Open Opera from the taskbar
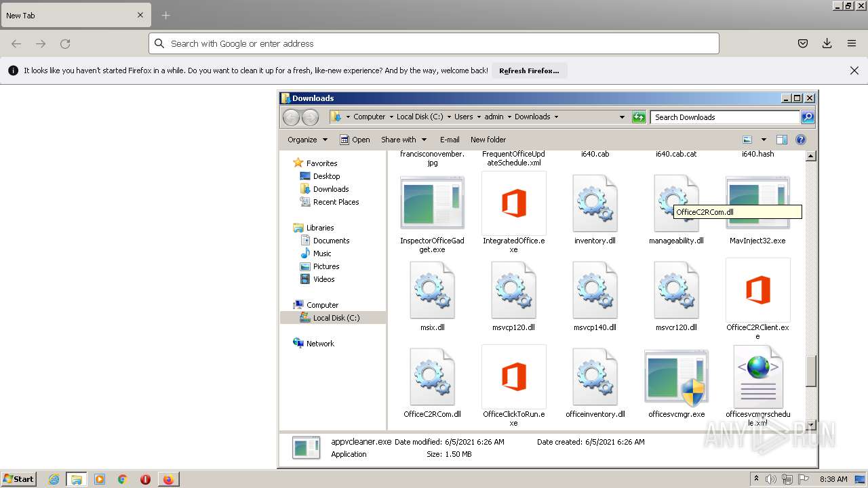The height and width of the screenshot is (488, 868). tap(145, 479)
